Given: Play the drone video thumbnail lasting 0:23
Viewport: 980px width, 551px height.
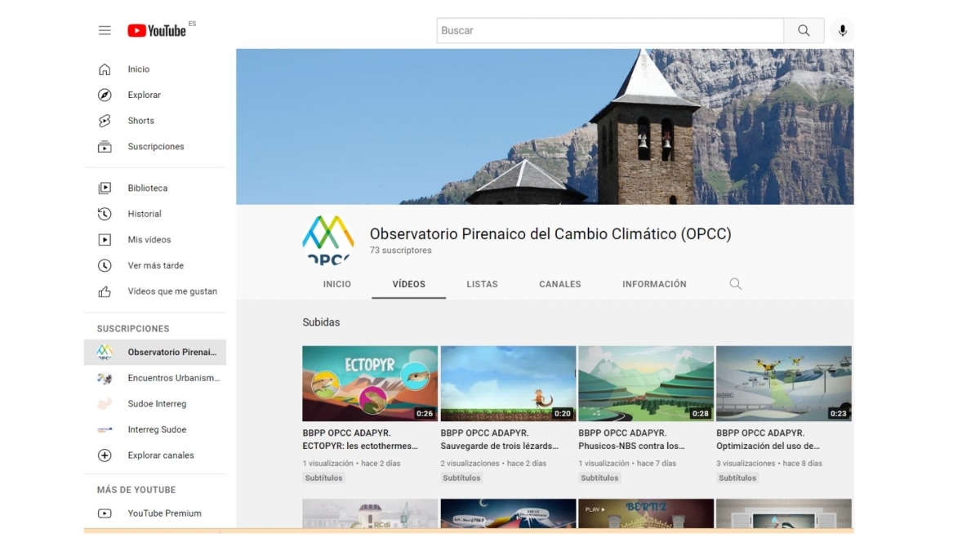Looking at the screenshot, I should 784,384.
